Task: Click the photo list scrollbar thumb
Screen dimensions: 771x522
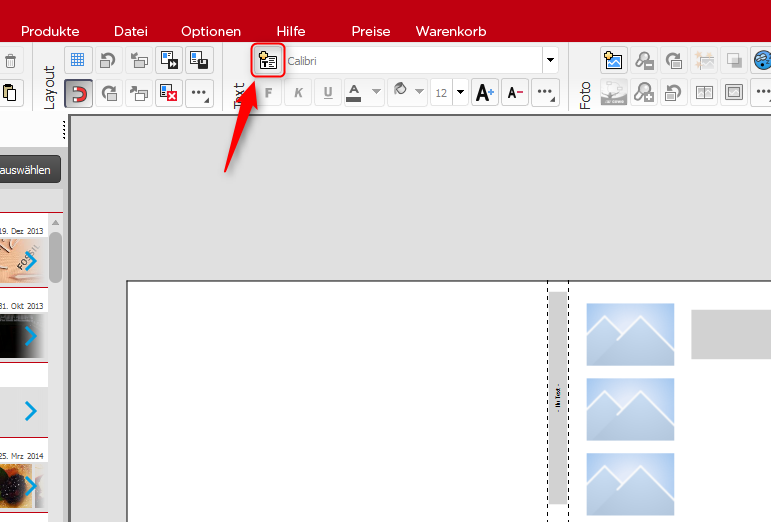Action: [x=56, y=257]
